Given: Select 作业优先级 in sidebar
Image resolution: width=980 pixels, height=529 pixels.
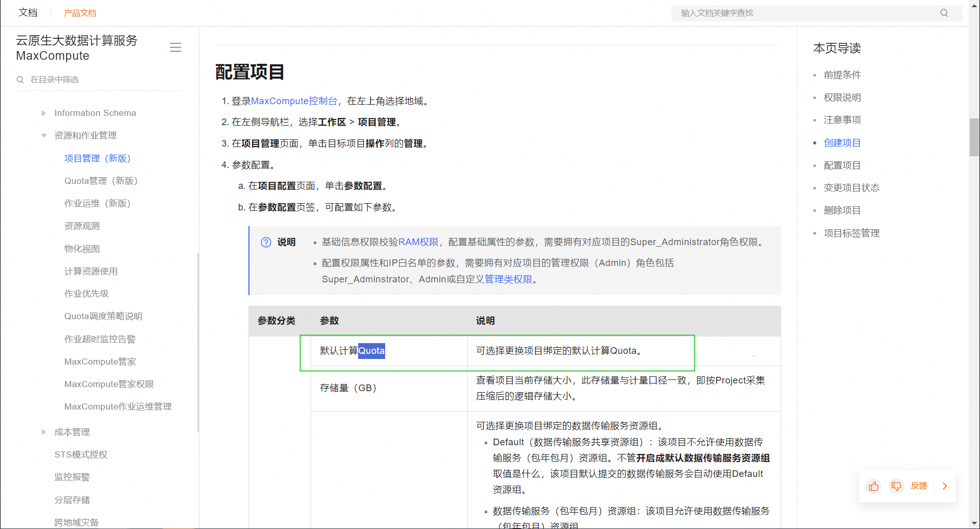Looking at the screenshot, I should tap(87, 294).
